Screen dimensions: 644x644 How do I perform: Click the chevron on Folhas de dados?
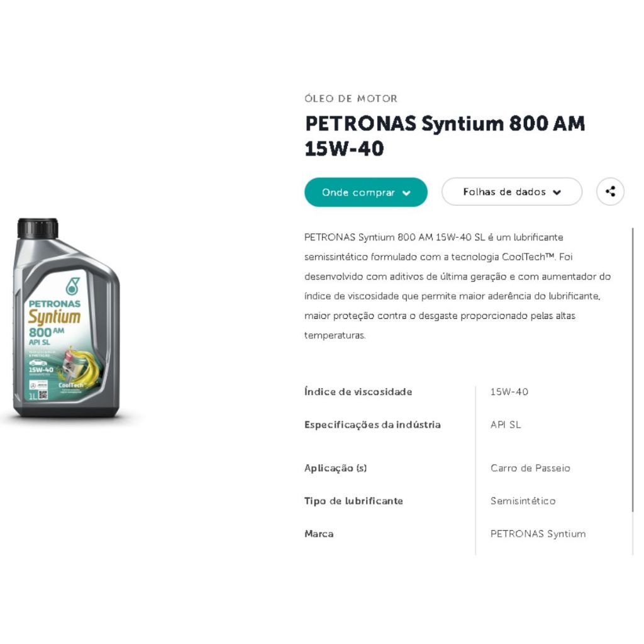[x=557, y=192]
